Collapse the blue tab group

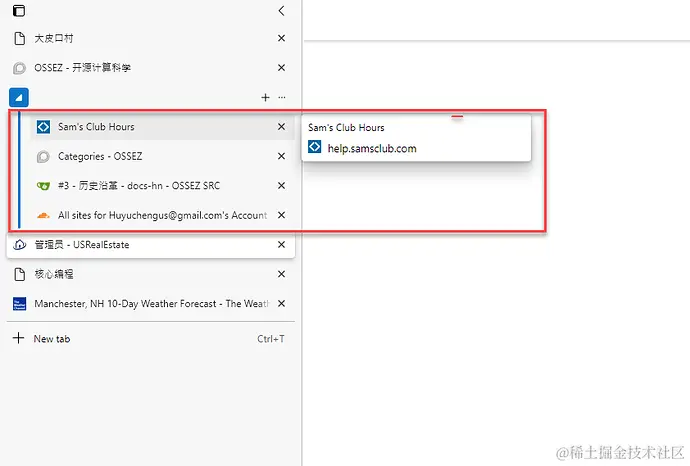(x=19, y=97)
